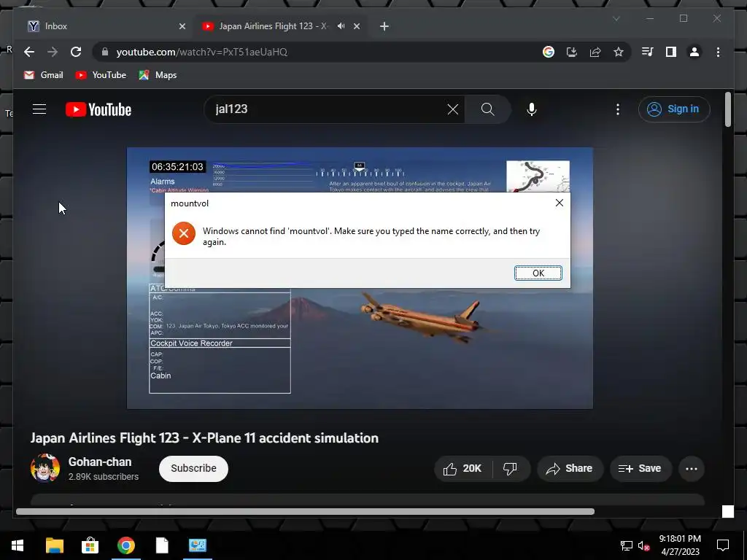Screen dimensions: 747x560
Task: Click the install app icon in address bar
Action: pyautogui.click(x=572, y=52)
